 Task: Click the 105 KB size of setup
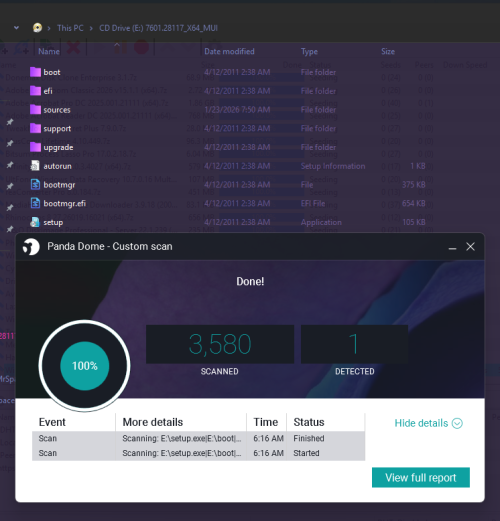point(414,222)
